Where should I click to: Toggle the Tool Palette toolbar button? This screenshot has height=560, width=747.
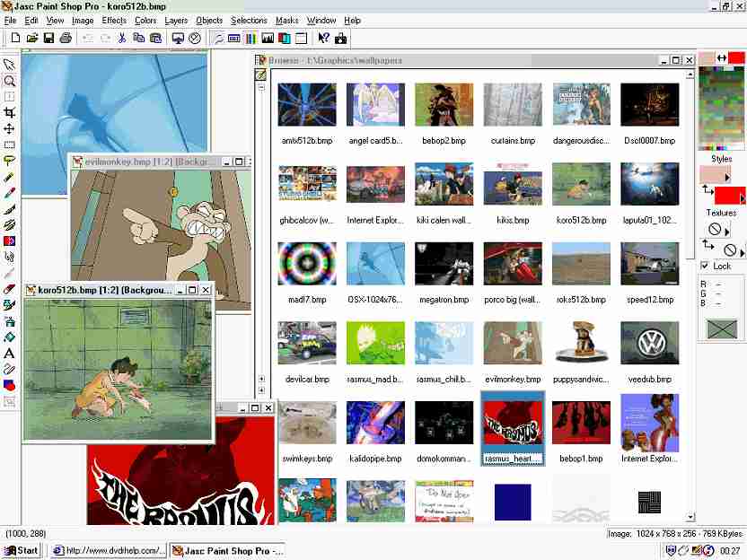pos(217,38)
